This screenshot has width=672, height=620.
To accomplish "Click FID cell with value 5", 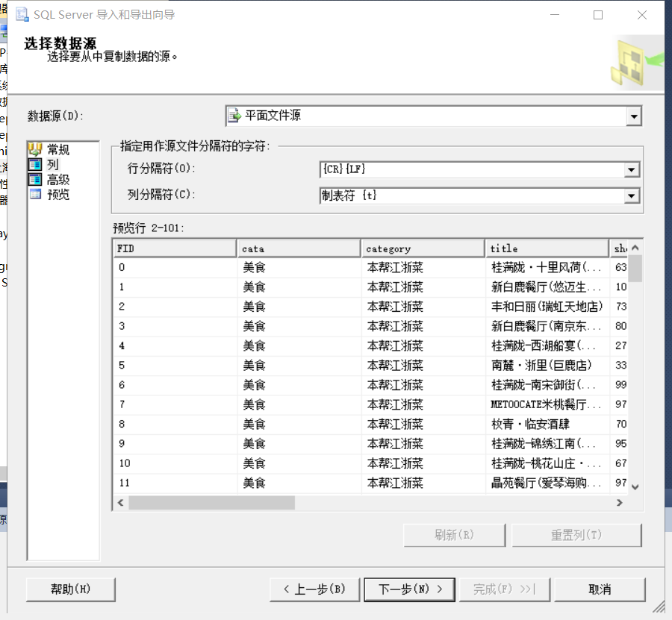I will coord(175,366).
